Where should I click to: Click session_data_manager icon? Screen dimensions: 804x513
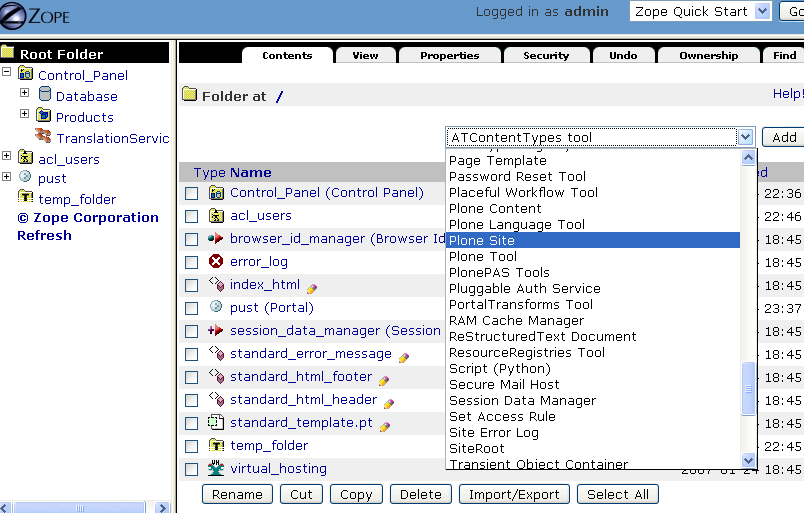click(216, 330)
